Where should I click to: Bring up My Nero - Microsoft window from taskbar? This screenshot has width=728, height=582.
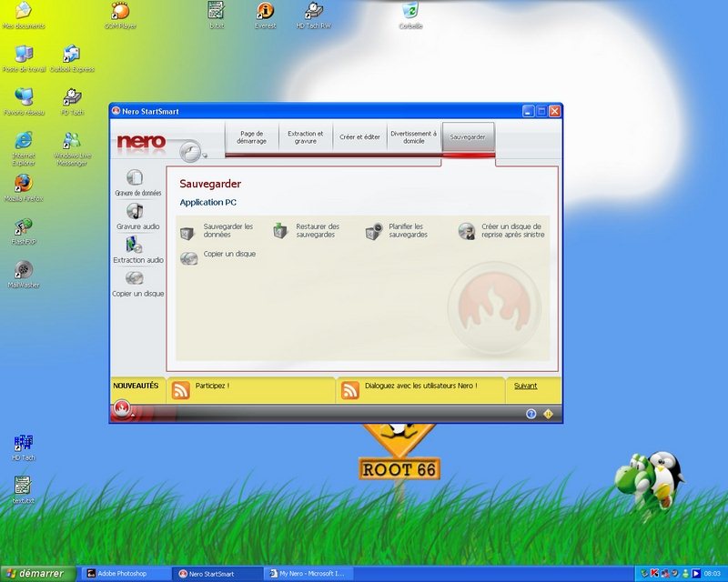309,574
